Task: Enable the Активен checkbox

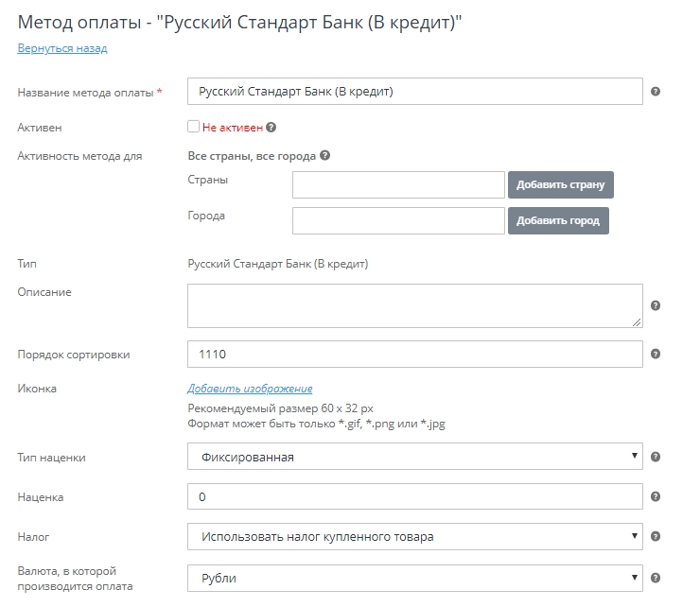Action: click(194, 127)
